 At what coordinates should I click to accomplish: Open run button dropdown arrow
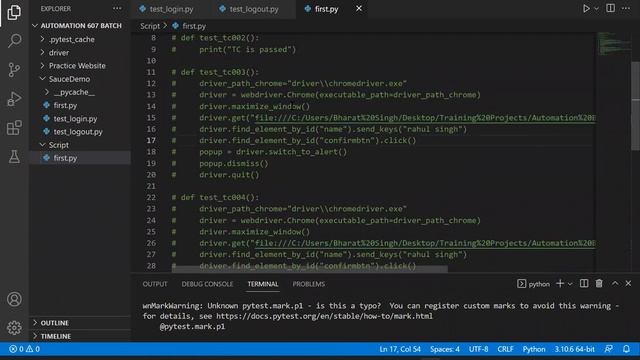pyautogui.click(x=596, y=9)
